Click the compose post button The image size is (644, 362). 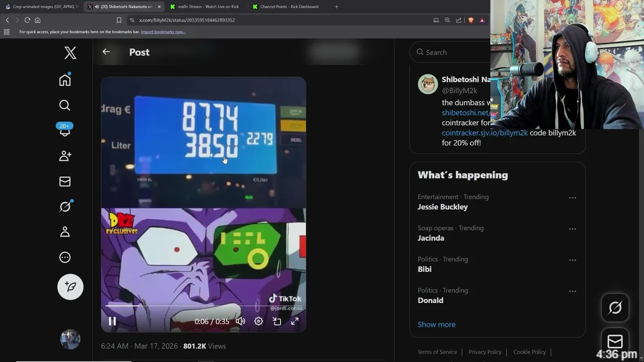point(70,287)
